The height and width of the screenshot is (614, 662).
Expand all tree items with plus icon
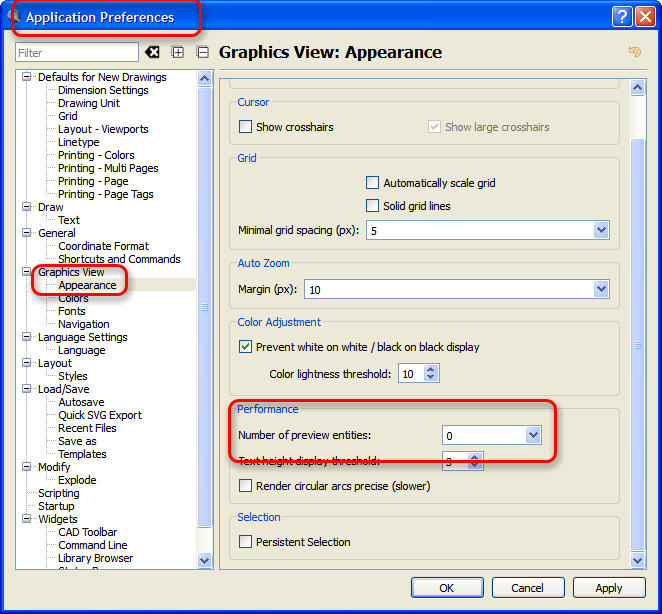[178, 52]
